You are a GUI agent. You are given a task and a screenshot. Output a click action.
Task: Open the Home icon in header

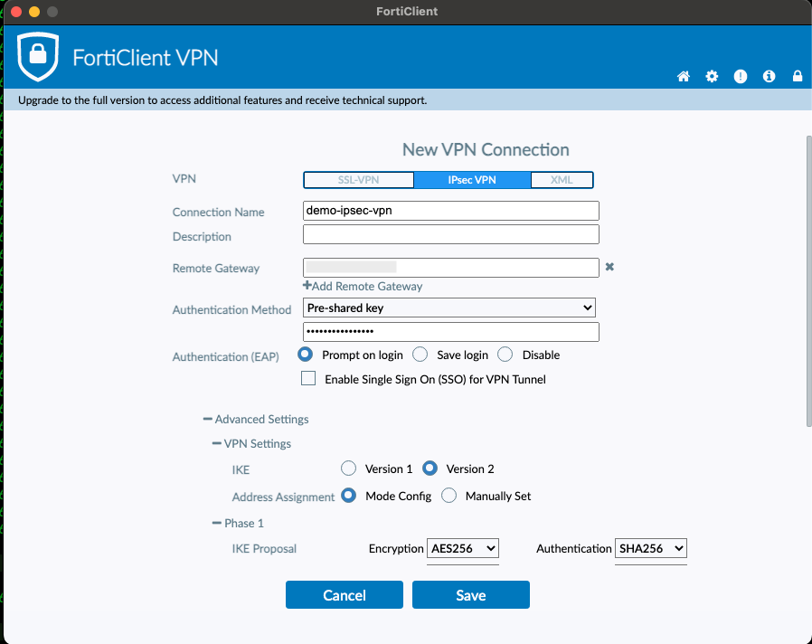[x=684, y=77]
